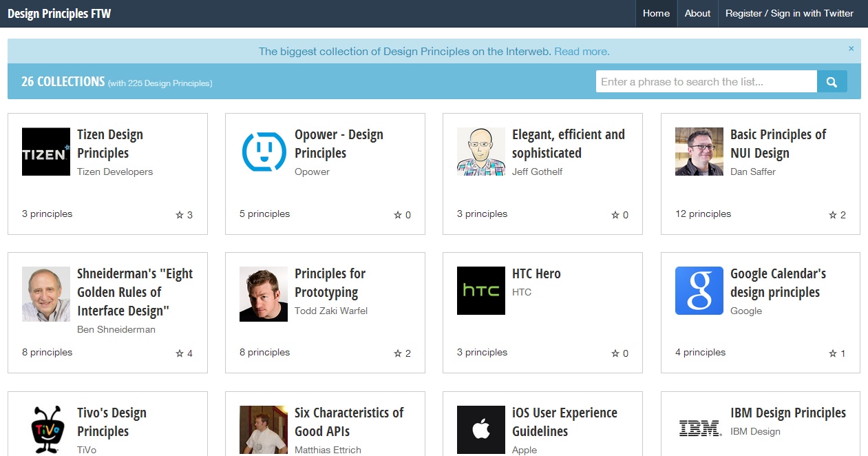The height and width of the screenshot is (456, 868).
Task: Click the Opower smiley outlet logo
Action: tap(264, 152)
